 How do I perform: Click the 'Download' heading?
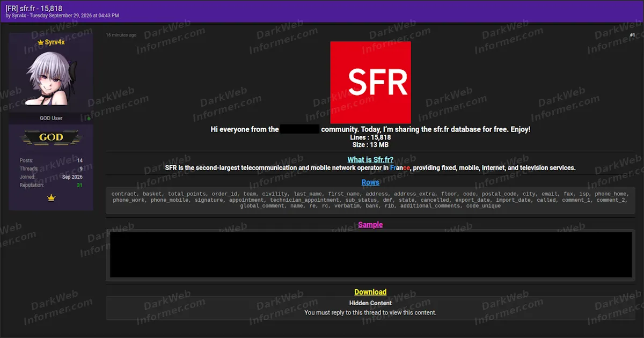(x=370, y=292)
